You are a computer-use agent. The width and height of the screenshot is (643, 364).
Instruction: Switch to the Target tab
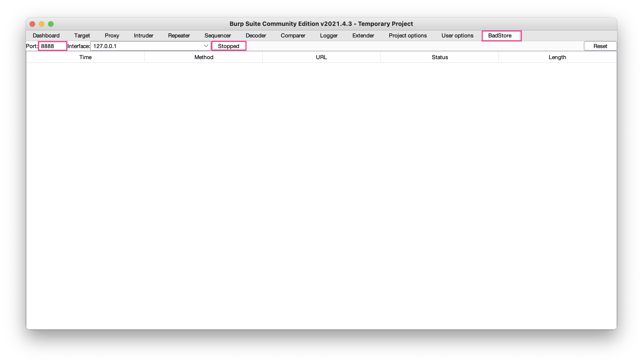click(82, 36)
